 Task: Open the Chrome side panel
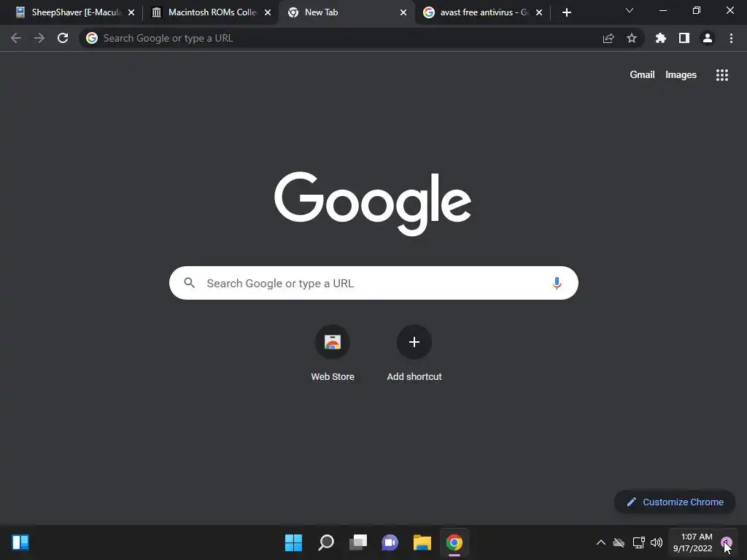pyautogui.click(x=684, y=38)
